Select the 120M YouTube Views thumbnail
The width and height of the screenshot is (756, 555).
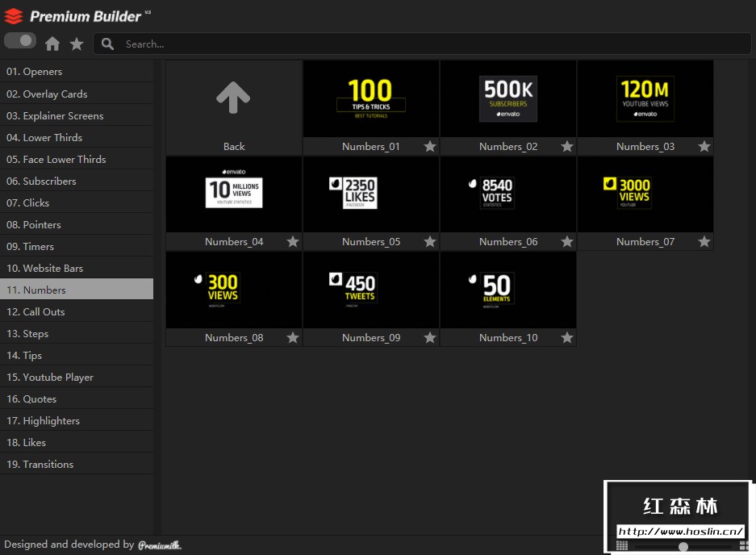(x=645, y=99)
